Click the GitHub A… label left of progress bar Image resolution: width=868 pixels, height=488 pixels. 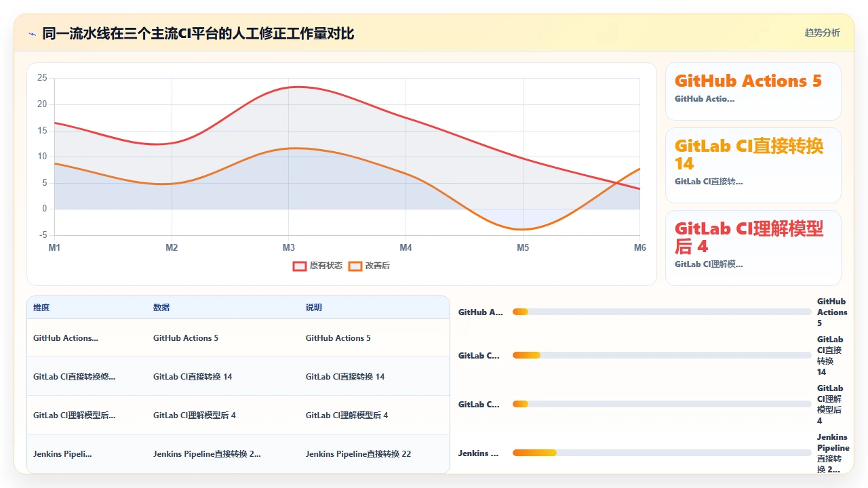click(481, 312)
